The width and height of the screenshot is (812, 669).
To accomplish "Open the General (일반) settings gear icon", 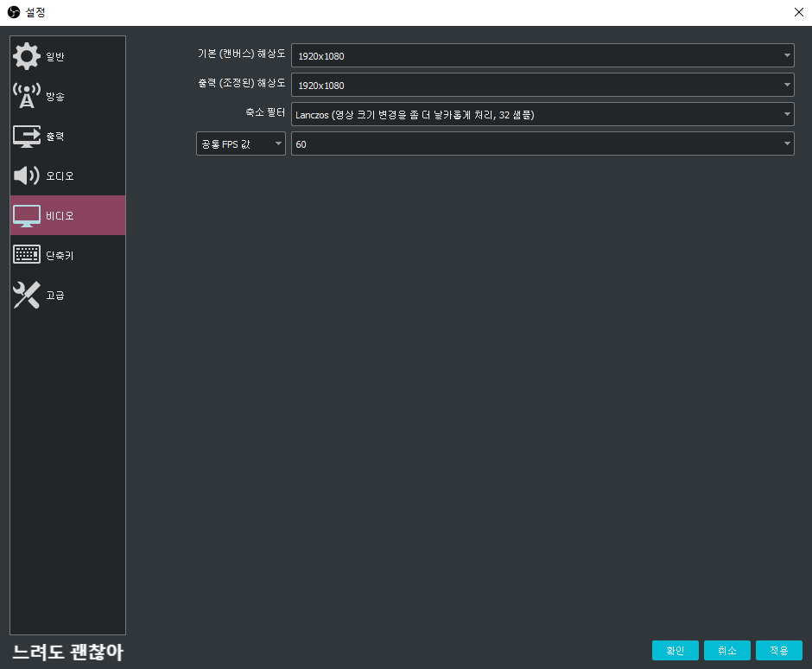I will (x=27, y=56).
